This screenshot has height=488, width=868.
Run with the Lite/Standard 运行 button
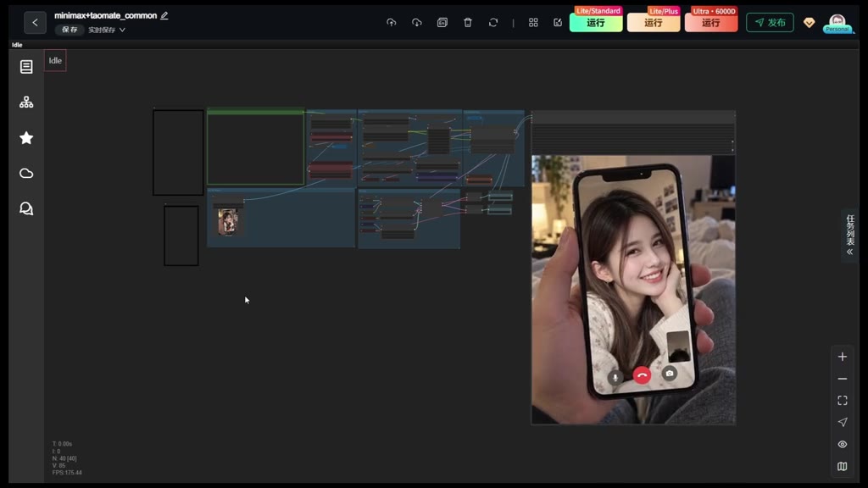pyautogui.click(x=596, y=23)
